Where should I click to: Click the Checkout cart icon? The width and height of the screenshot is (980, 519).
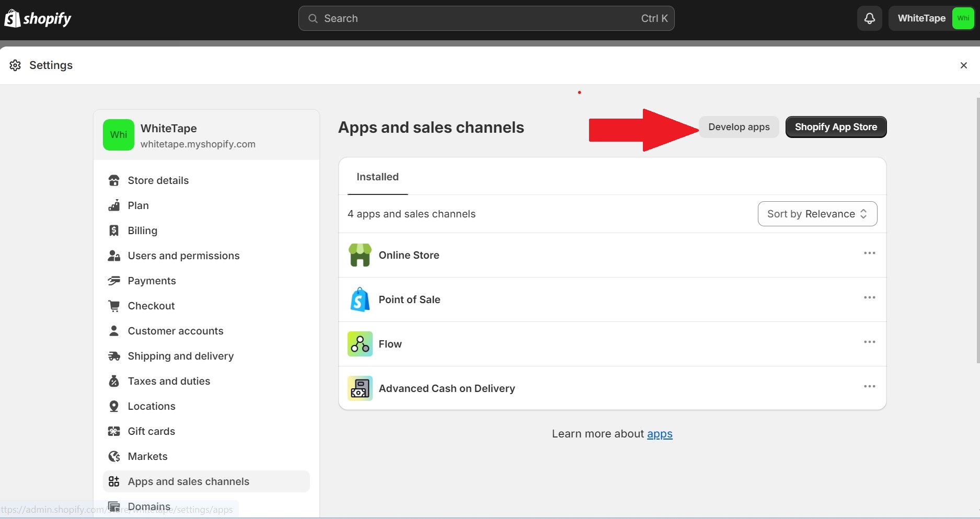(x=114, y=306)
